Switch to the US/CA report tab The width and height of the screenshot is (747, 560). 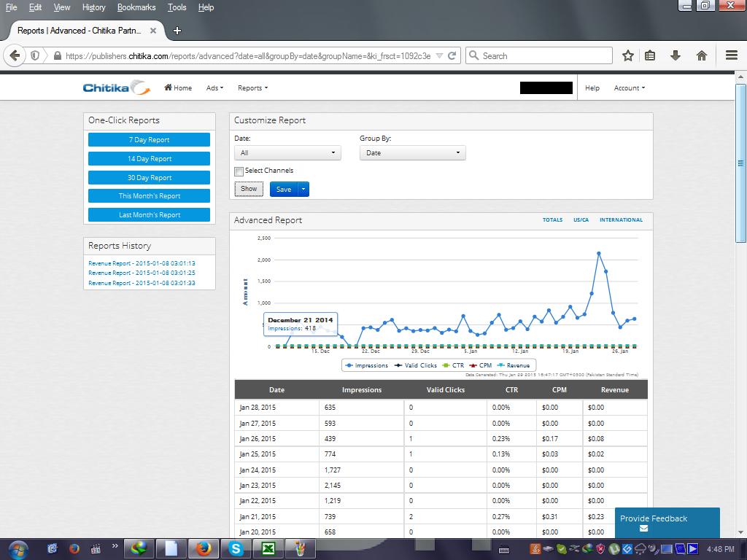581,220
